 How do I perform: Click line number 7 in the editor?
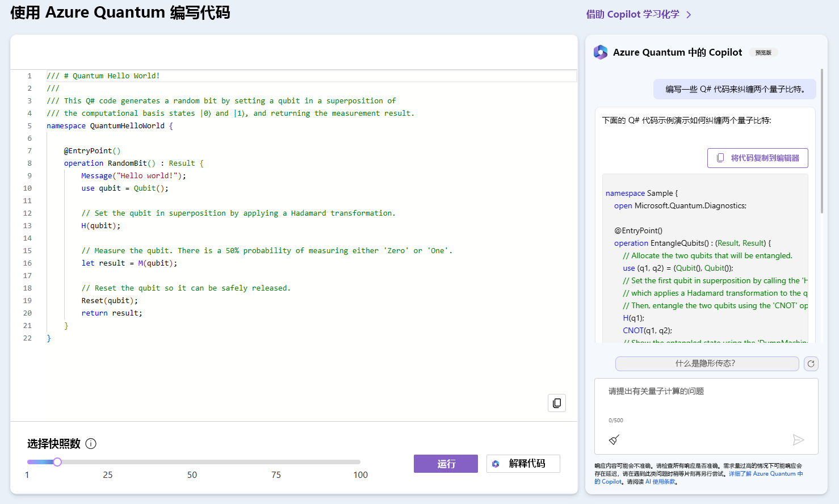(30, 151)
